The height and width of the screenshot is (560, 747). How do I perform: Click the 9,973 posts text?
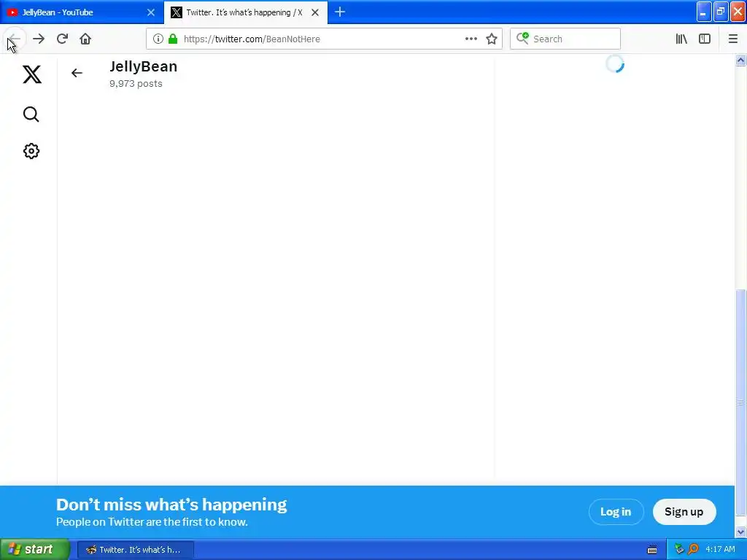[136, 84]
